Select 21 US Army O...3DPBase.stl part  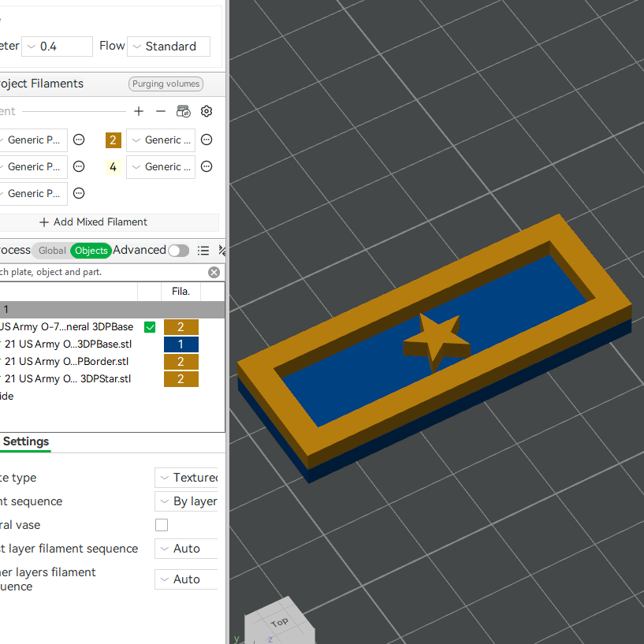(68, 344)
